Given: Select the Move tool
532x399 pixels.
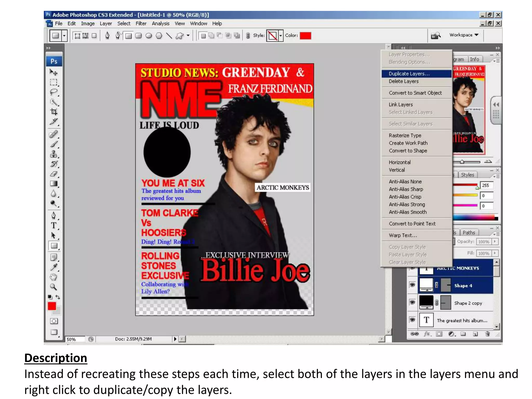Looking at the screenshot, I should point(54,72).
